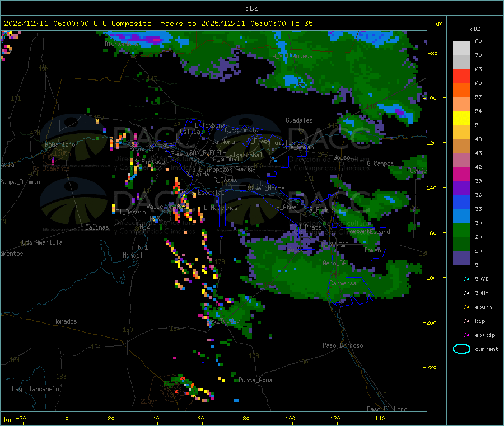Click the Salinas place label
This screenshot has width=504, height=426.
(97, 227)
